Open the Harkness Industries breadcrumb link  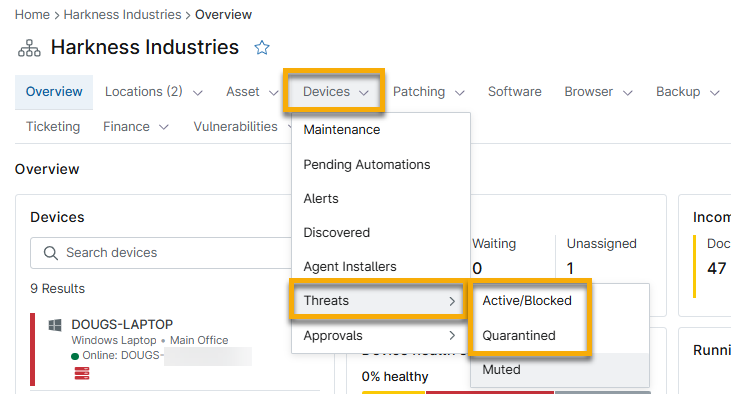[x=122, y=14]
